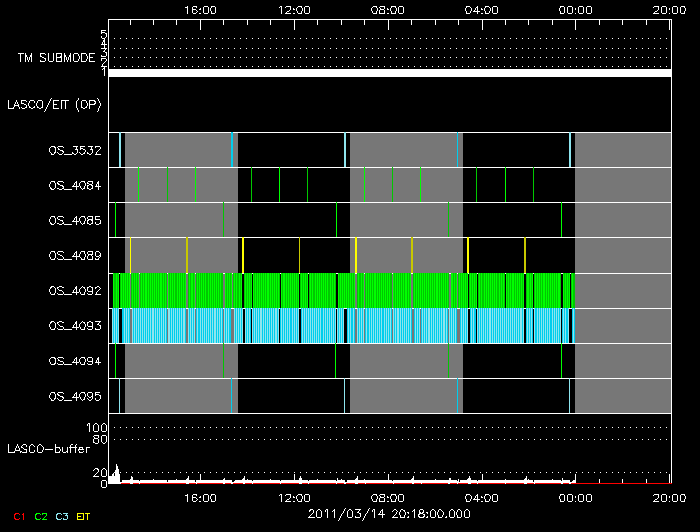700x532 pixels.
Task: Select the C3 legend entry
Action: 62,515
